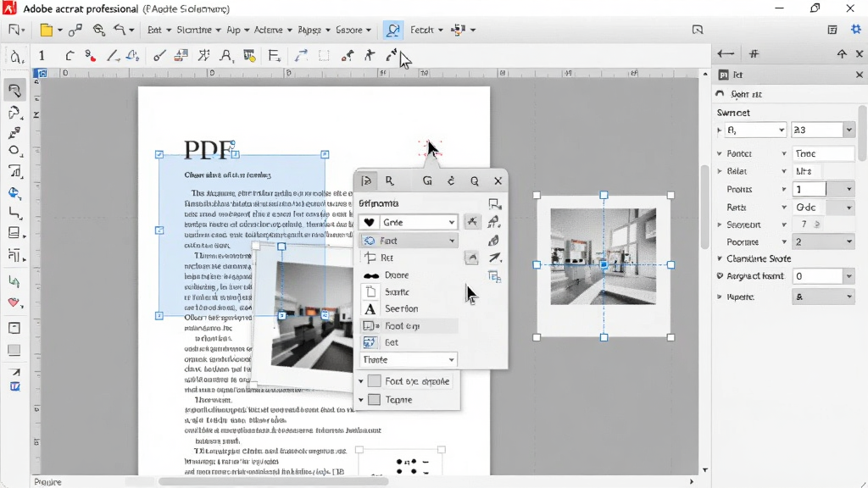Click the R icon in floating panel header

pyautogui.click(x=390, y=181)
